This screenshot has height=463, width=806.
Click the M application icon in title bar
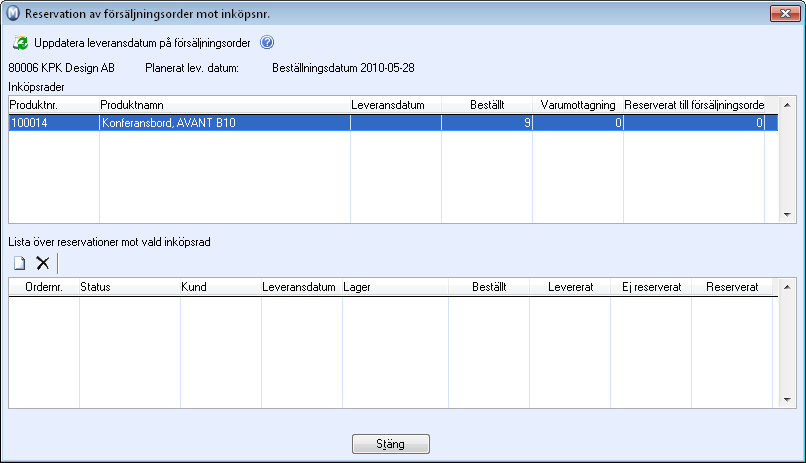13,13
